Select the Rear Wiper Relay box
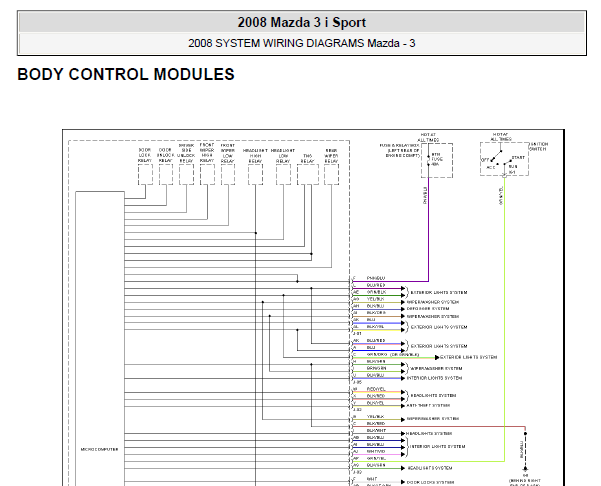This screenshot has width=601, height=486. pos(331,174)
